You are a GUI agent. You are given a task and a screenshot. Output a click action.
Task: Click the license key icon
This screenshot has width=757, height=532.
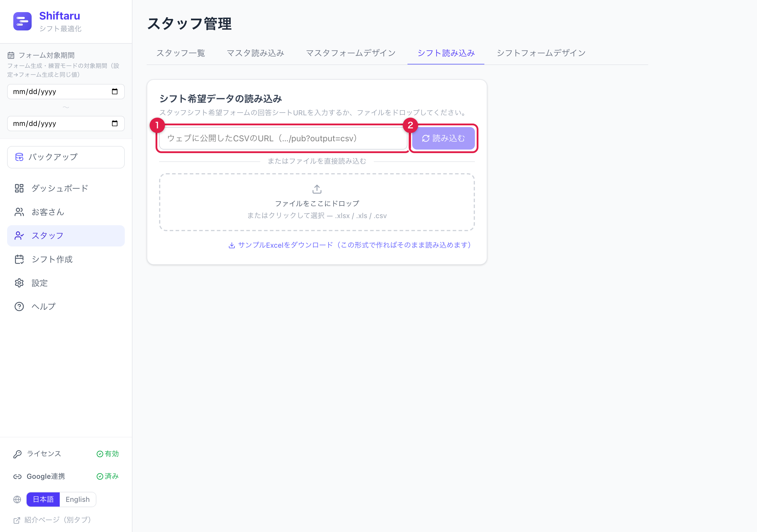point(17,454)
